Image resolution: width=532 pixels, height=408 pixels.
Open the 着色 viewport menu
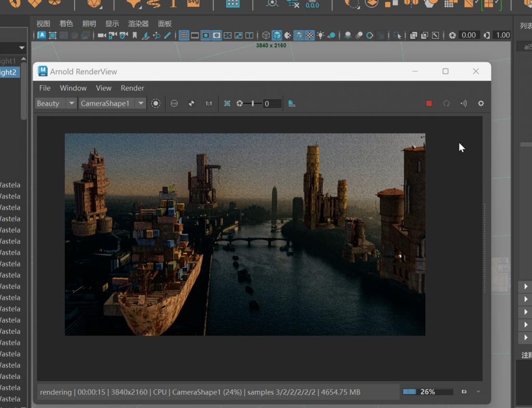click(x=66, y=24)
